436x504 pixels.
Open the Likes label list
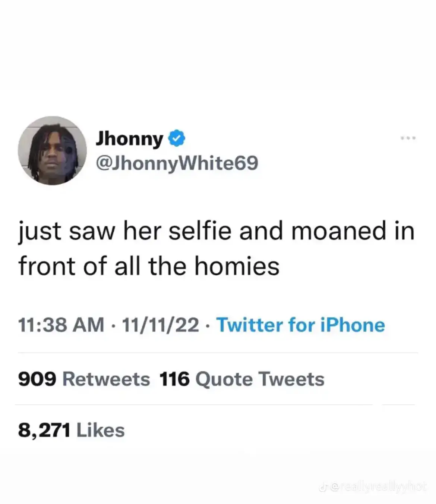click(100, 430)
